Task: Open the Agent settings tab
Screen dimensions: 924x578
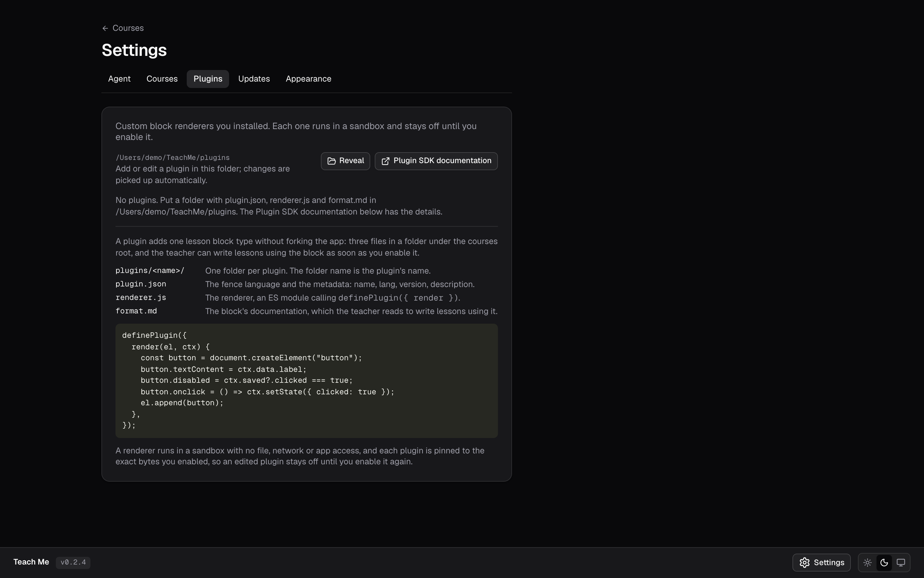Action: point(119,79)
